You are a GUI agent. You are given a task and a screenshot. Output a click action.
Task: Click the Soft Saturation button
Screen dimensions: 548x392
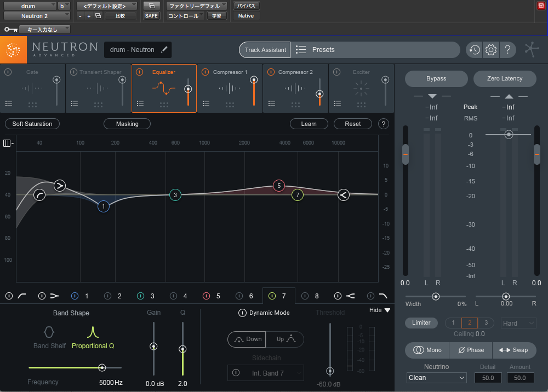[32, 124]
